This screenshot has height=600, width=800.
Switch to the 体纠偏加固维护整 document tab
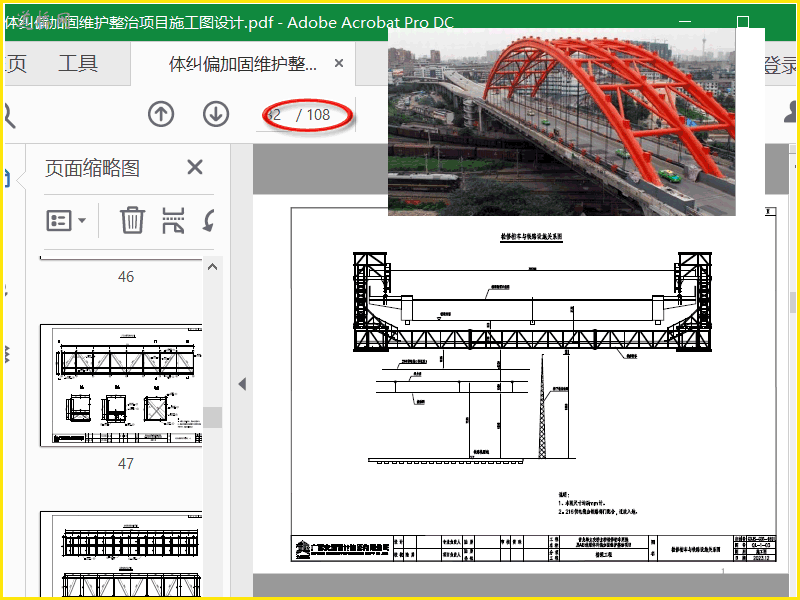pyautogui.click(x=243, y=64)
